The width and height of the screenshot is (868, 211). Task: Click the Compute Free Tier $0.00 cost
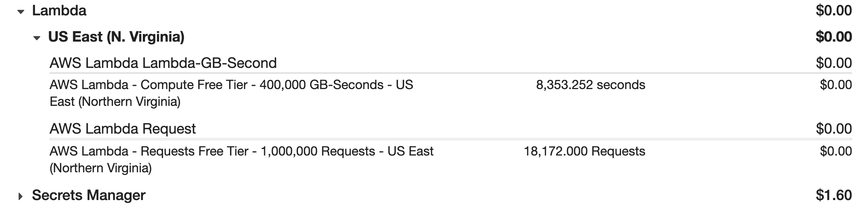click(x=836, y=85)
